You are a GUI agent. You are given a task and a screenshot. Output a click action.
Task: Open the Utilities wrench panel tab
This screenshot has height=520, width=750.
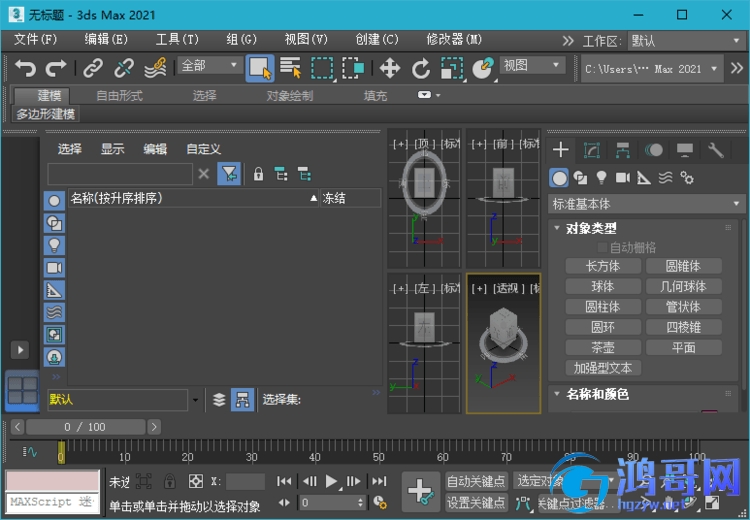pos(716,150)
